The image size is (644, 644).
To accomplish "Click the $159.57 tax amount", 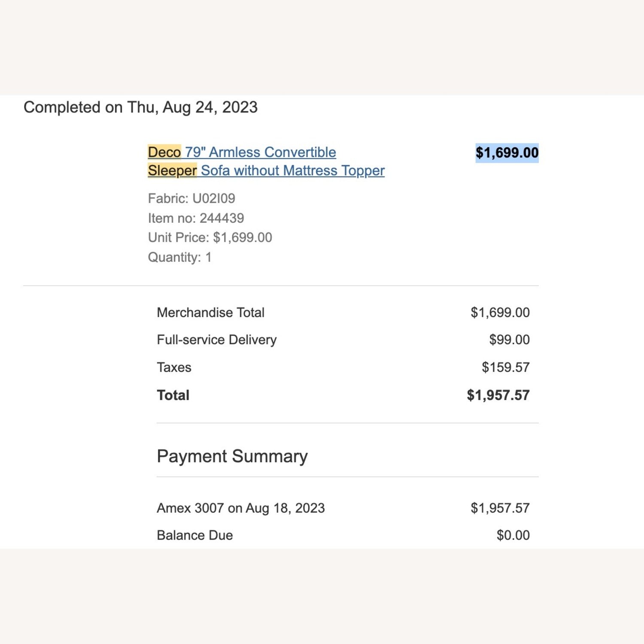I will 505,368.
